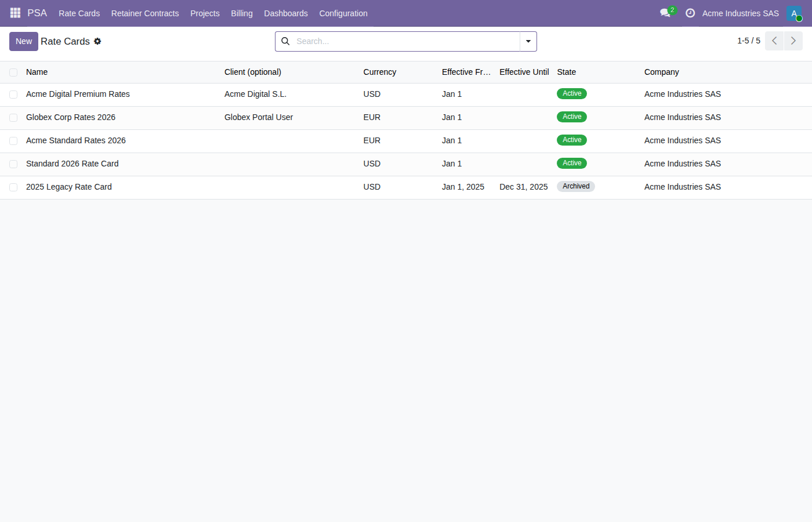
Task: Sort by Effective From column header
Action: [x=466, y=72]
